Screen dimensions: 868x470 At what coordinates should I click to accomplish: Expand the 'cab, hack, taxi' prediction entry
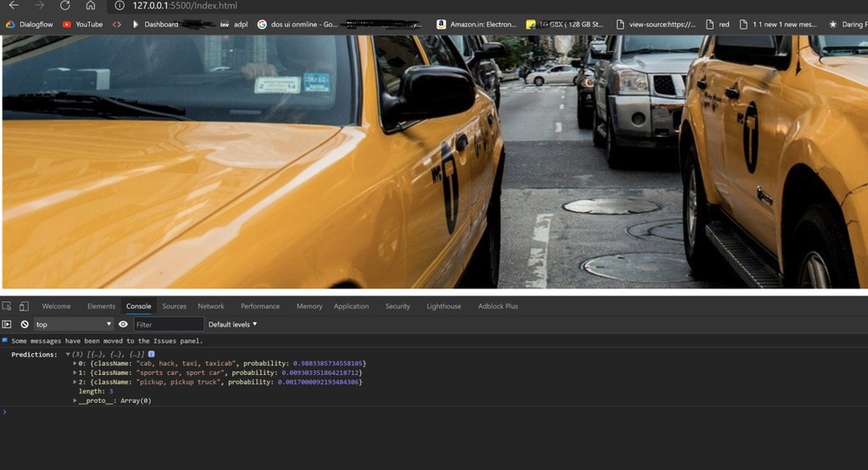pos(75,364)
